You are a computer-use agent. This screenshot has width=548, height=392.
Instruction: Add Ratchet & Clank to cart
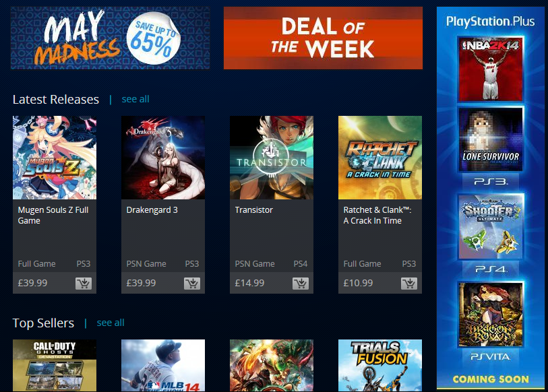pyautogui.click(x=409, y=284)
